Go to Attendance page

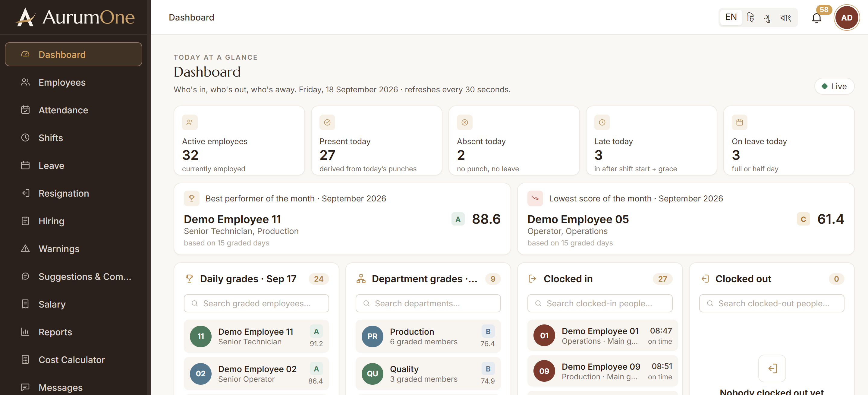[74, 110]
